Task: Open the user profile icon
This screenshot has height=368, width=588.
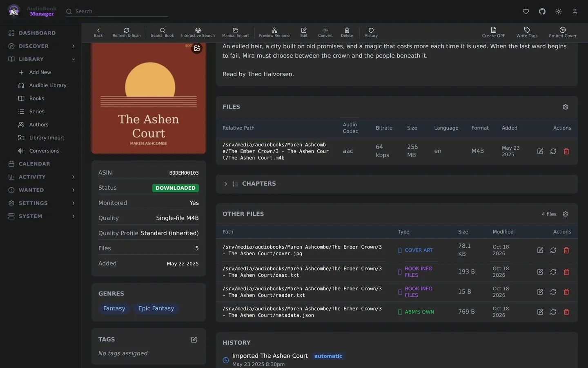Action: (575, 11)
